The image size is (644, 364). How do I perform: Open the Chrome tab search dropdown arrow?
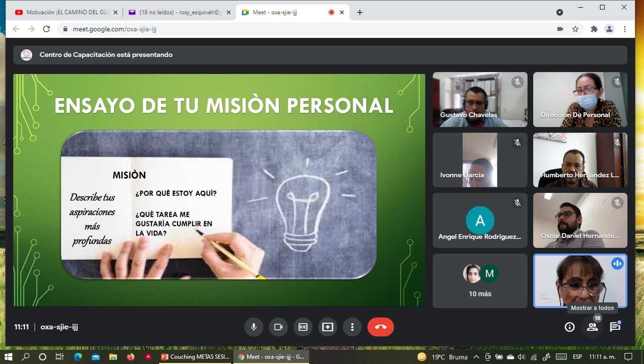[x=560, y=13]
